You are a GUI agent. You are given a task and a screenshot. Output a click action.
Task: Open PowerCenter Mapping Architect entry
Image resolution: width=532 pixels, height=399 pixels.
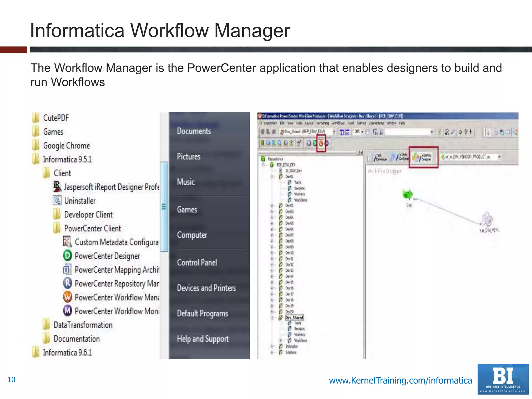(x=111, y=270)
